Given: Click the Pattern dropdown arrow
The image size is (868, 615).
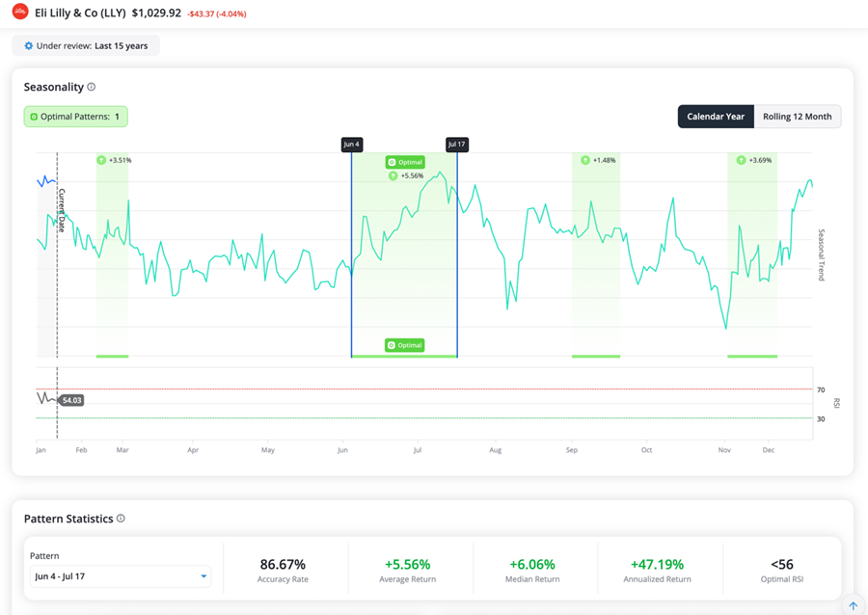Looking at the screenshot, I should click(x=203, y=576).
